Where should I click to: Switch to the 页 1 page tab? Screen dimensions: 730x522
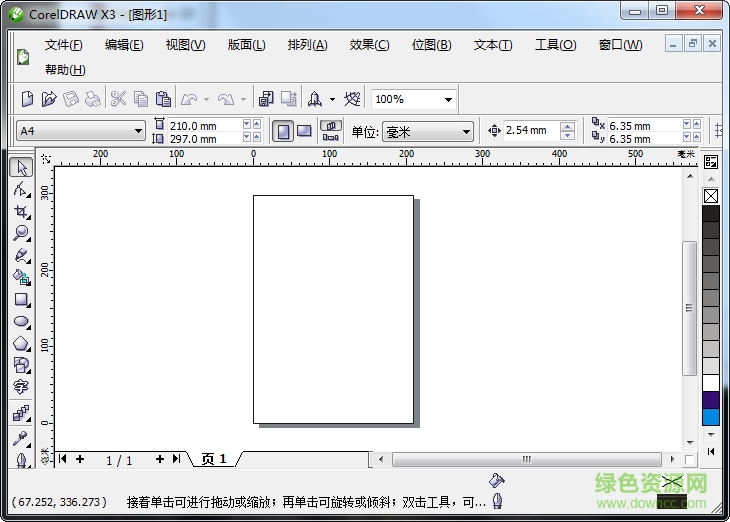(x=214, y=459)
